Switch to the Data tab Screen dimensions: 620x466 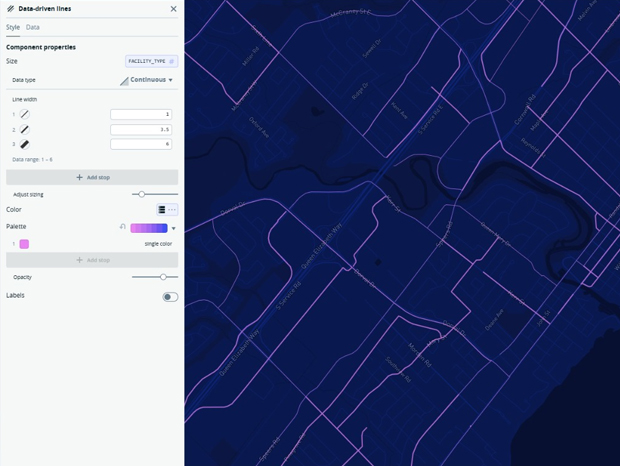coord(32,27)
